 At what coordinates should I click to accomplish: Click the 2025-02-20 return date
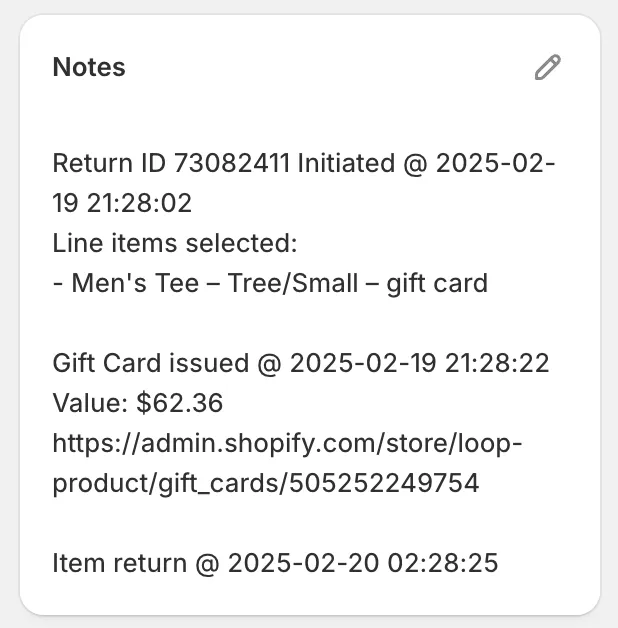tap(303, 563)
